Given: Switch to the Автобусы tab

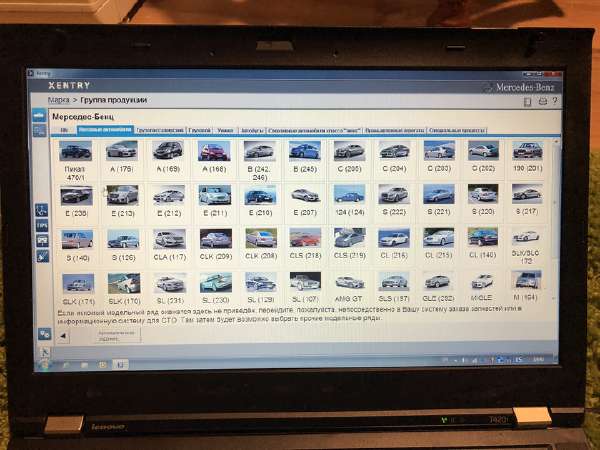Looking at the screenshot, I should 252,130.
